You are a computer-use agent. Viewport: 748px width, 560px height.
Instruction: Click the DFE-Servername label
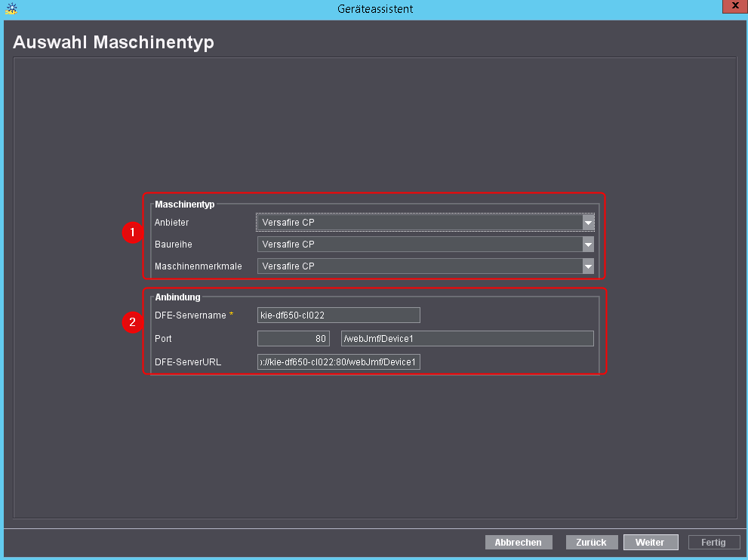(x=190, y=315)
